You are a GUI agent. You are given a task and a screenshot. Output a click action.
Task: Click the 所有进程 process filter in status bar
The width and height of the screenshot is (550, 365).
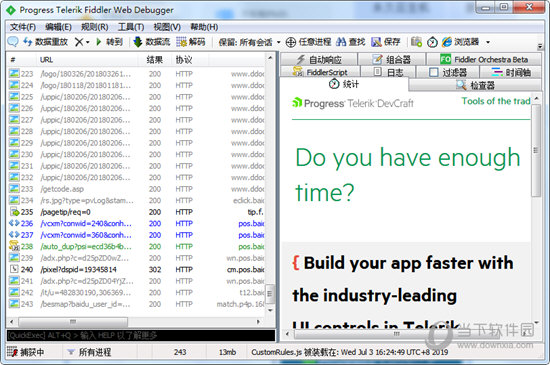[x=89, y=352]
